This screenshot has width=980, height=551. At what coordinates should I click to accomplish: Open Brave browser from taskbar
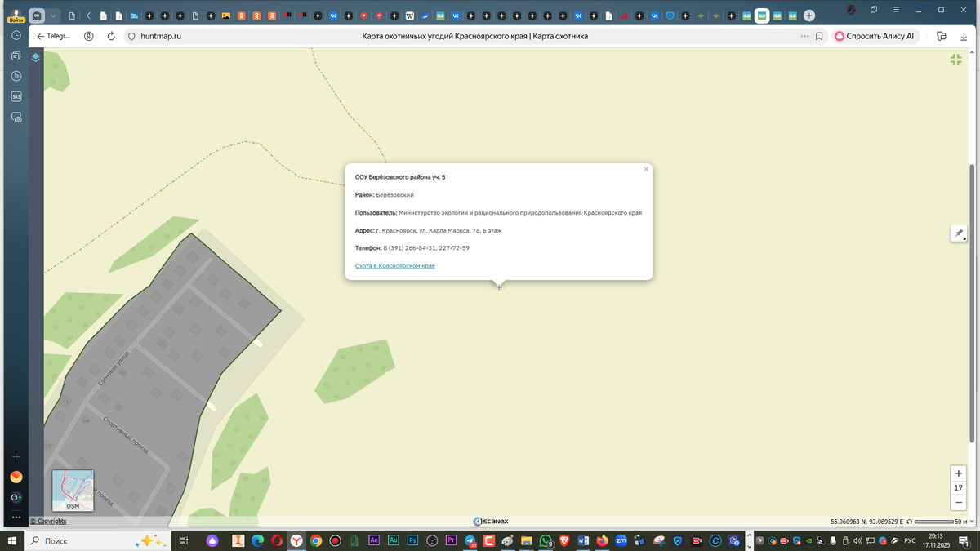coord(564,540)
